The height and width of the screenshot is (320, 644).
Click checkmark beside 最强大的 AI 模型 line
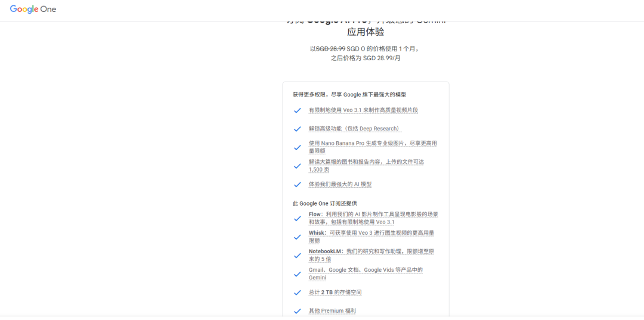(x=298, y=184)
